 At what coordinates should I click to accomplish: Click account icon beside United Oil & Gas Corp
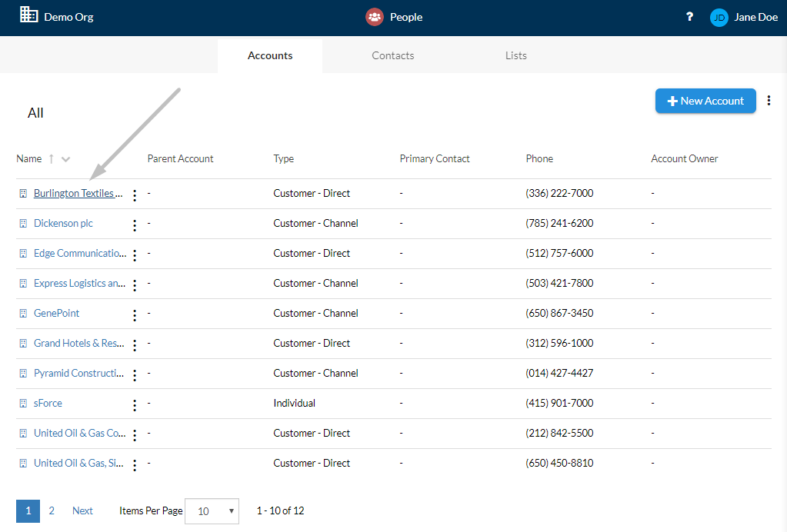point(23,434)
